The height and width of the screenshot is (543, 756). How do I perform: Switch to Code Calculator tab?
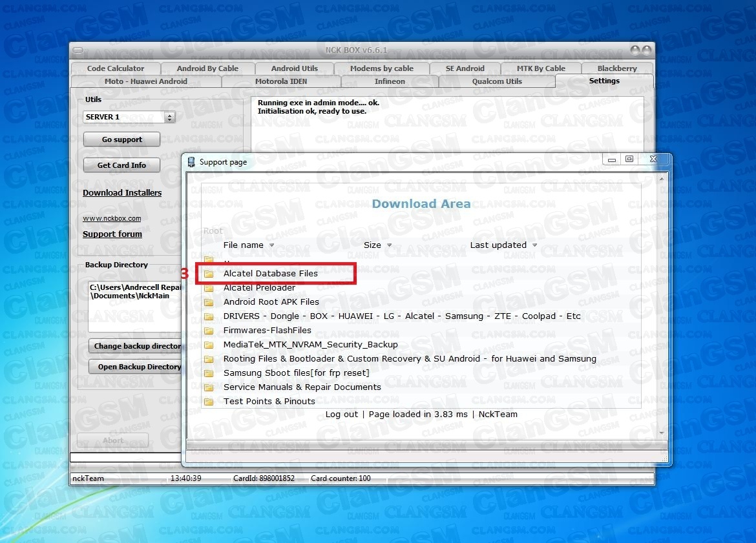pos(116,68)
